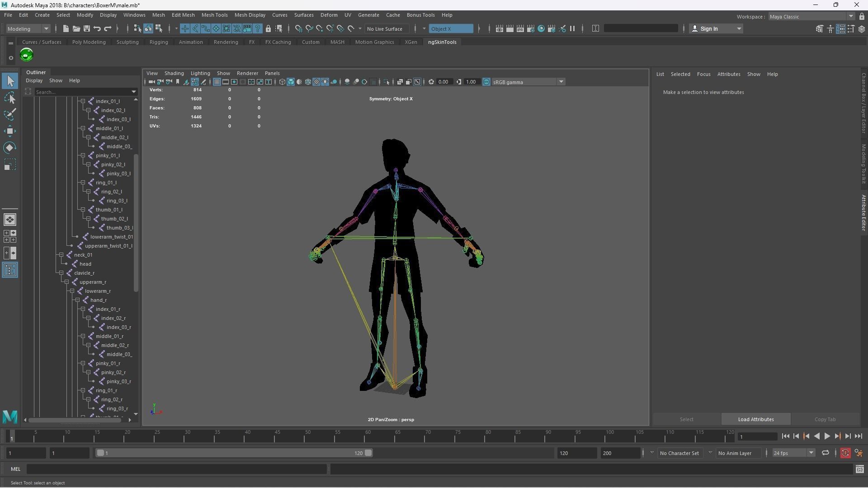Click the Redo arrow icon
This screenshot has width=868, height=488.
[108, 29]
